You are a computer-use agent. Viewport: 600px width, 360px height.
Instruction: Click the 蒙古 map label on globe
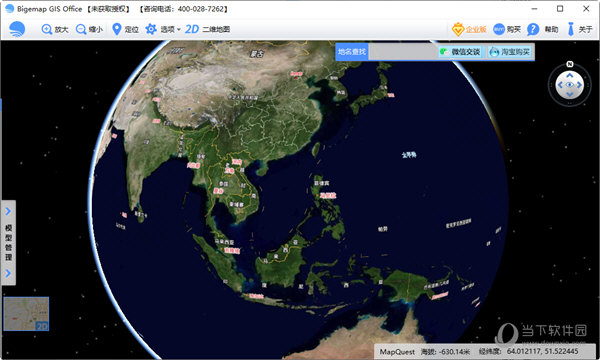(x=257, y=54)
